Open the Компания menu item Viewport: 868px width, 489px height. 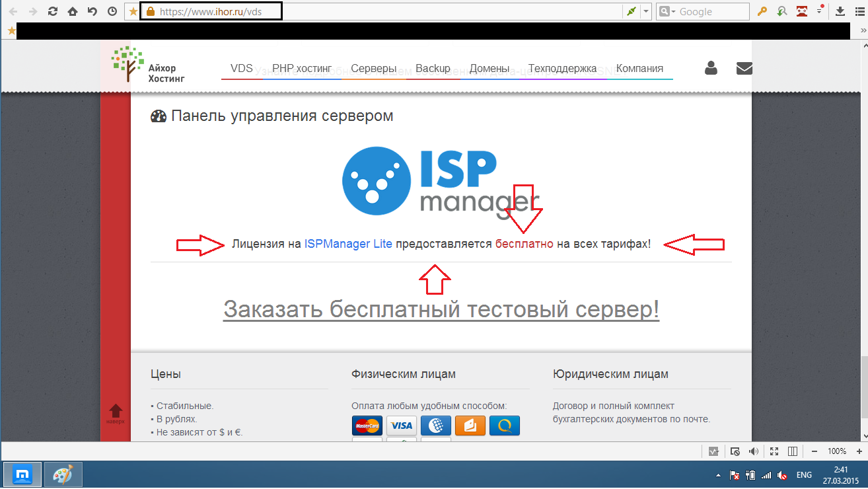[x=639, y=69]
